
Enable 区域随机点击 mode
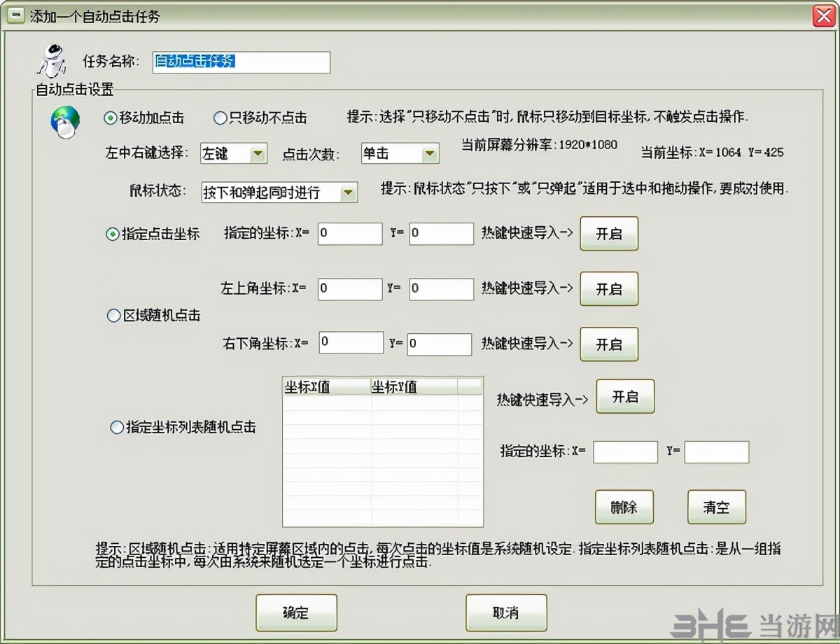pos(113,316)
